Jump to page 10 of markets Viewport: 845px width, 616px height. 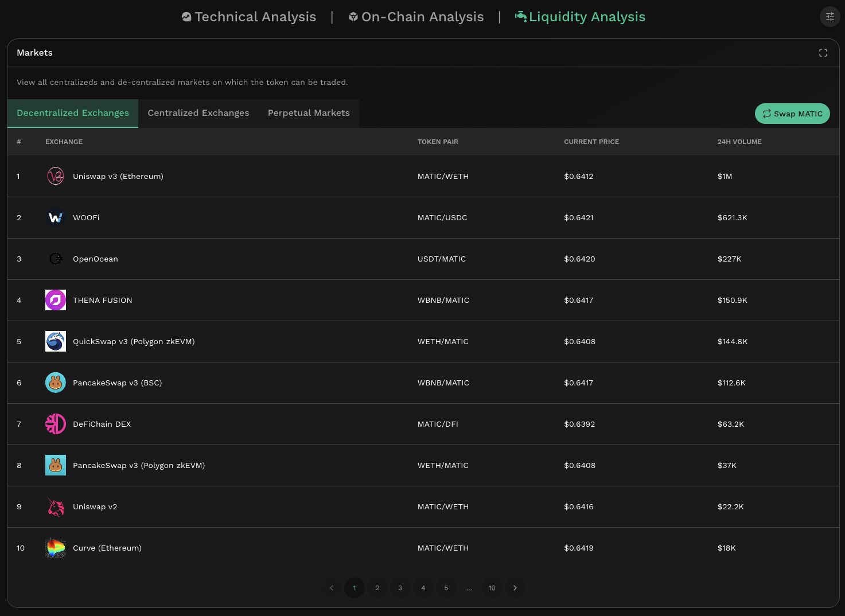(492, 588)
